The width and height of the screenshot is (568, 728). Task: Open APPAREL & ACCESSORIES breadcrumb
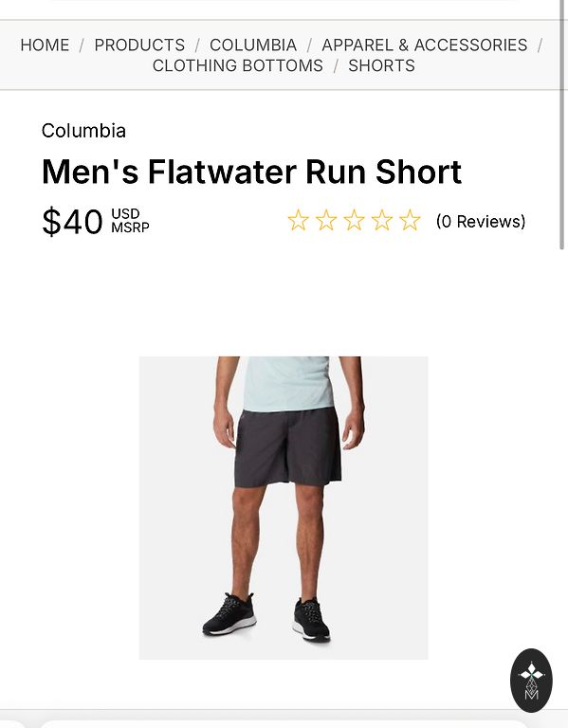click(x=425, y=45)
